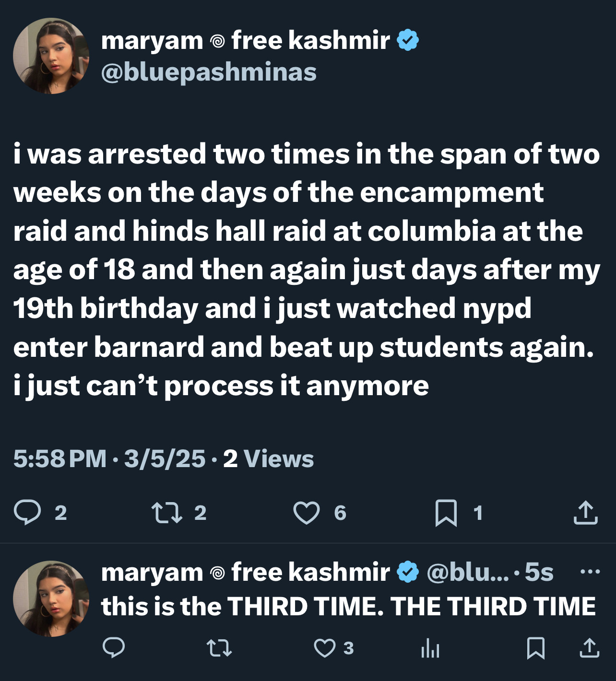Bookmark the THIRD TIME reply
Image resolution: width=616 pixels, height=681 pixels.
pyautogui.click(x=535, y=648)
